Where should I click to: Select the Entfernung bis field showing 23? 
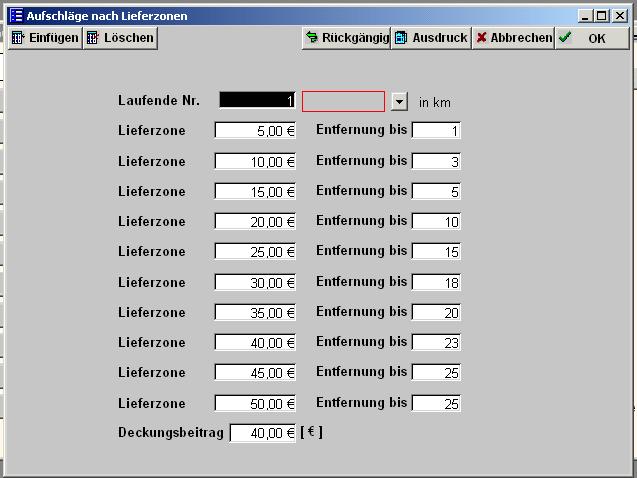click(x=436, y=343)
